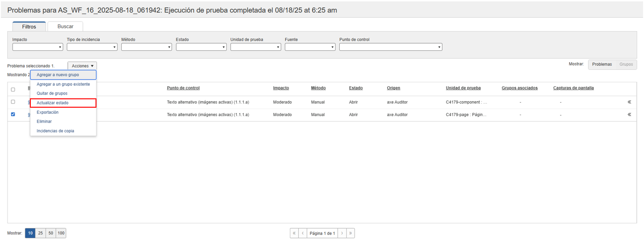Open the Punto de control filter dropdown
This screenshot has width=644, height=241.
pyautogui.click(x=391, y=47)
